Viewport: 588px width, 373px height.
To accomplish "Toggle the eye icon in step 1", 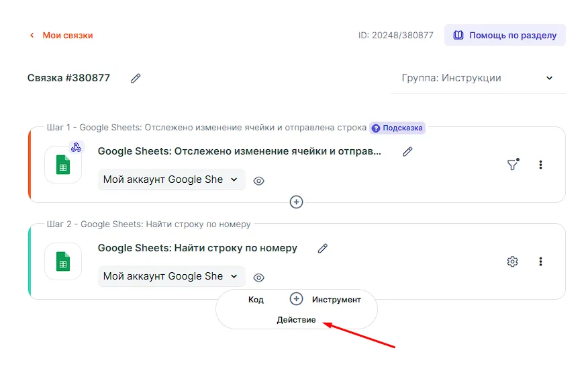I will tap(259, 181).
